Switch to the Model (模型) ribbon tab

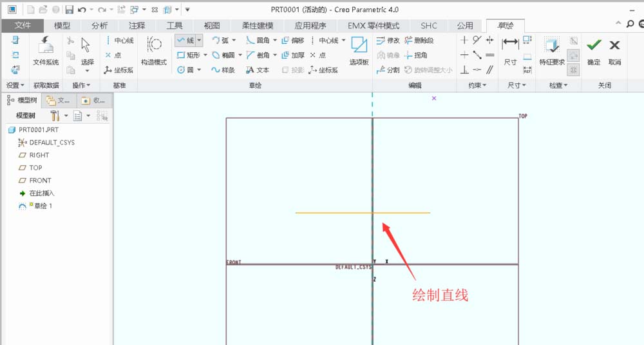click(x=62, y=26)
